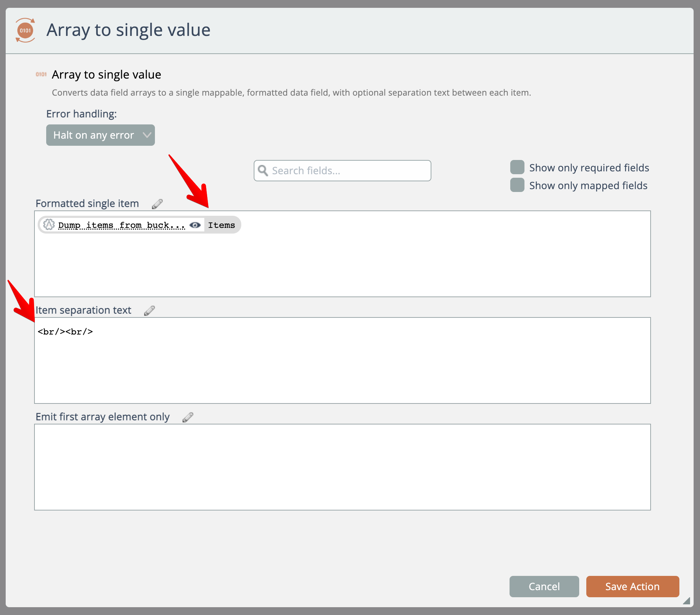Screen dimensions: 700x615
Task: Click the magnifier icon in search box
Action: [263, 171]
